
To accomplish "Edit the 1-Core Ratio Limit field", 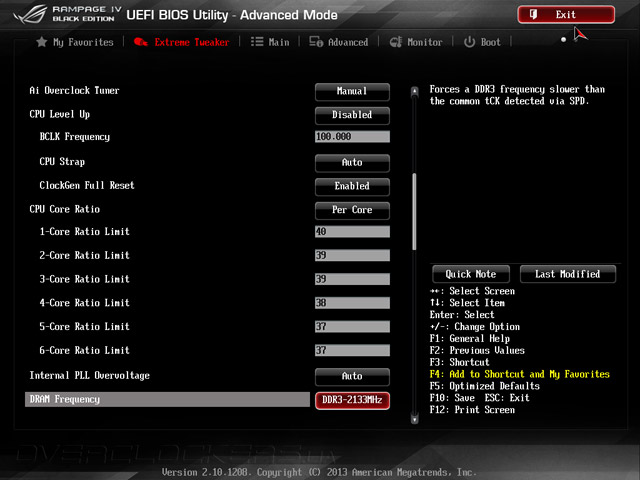I will (x=352, y=231).
